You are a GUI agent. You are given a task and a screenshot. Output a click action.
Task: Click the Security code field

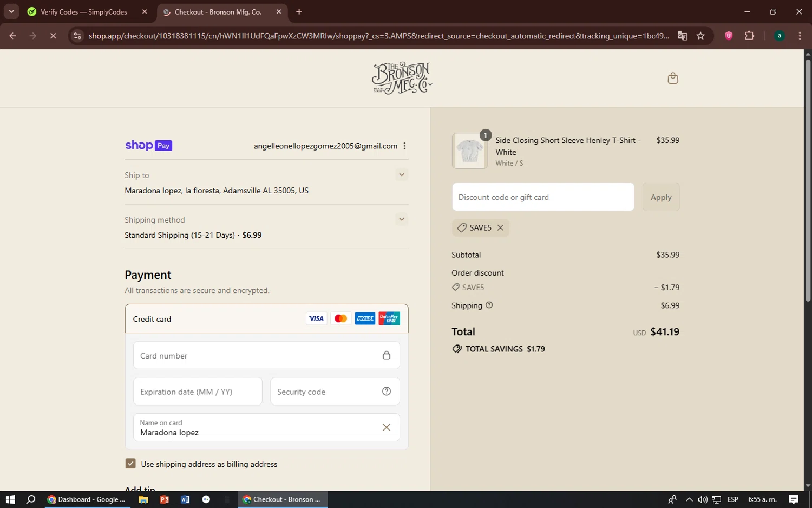[335, 392]
